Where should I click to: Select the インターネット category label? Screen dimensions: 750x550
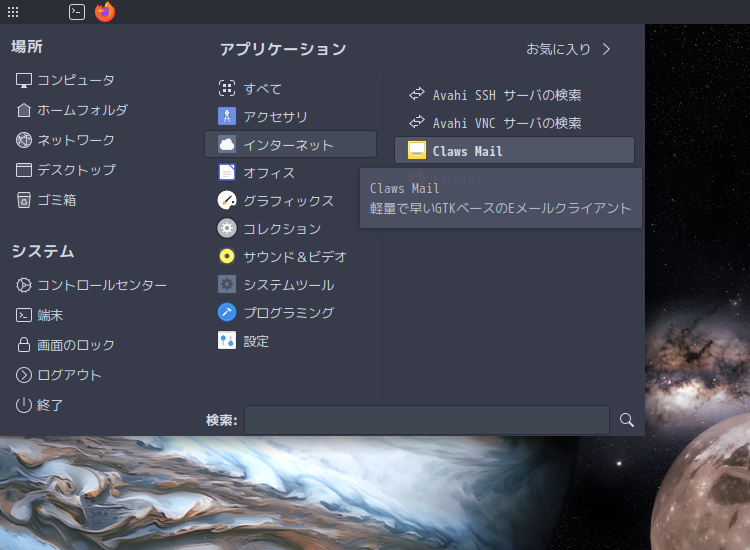coord(288,145)
